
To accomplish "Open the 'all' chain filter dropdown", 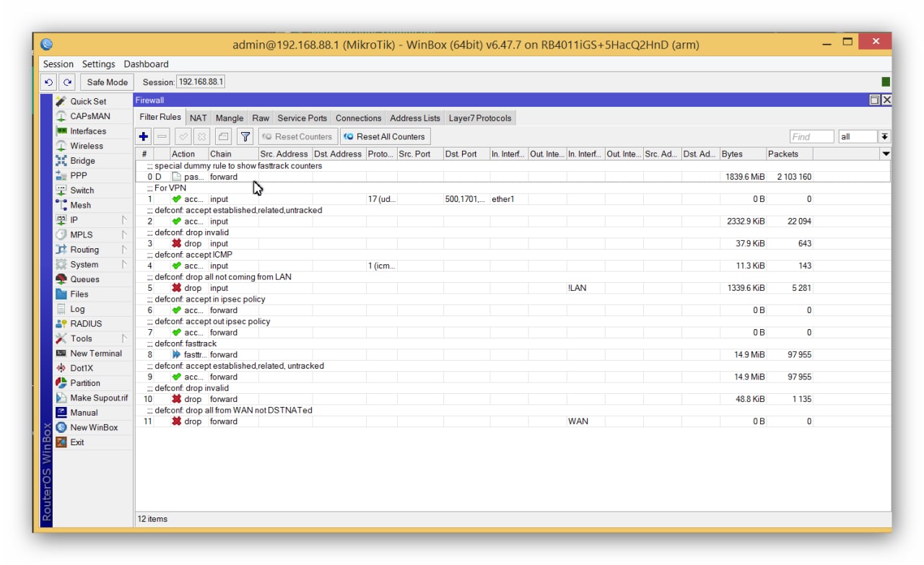I will click(884, 136).
